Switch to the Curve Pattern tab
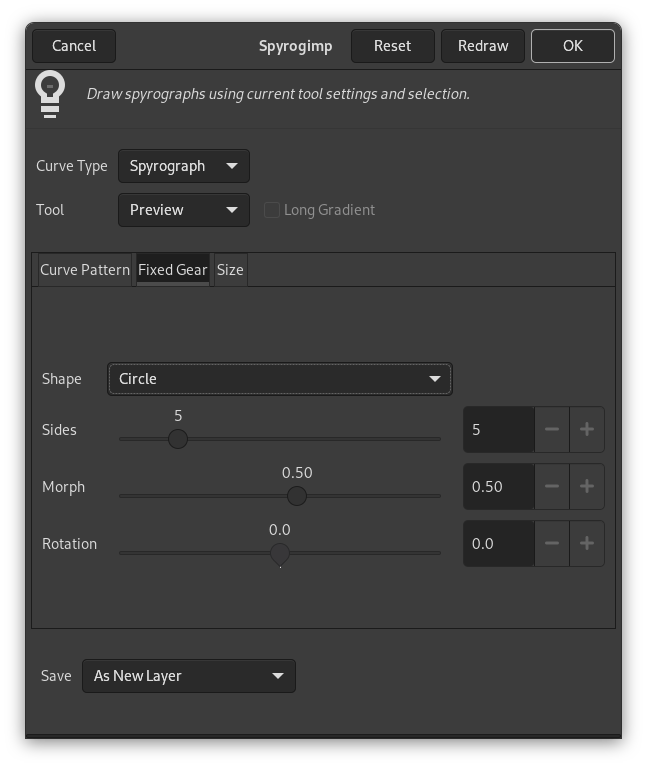 (85, 270)
